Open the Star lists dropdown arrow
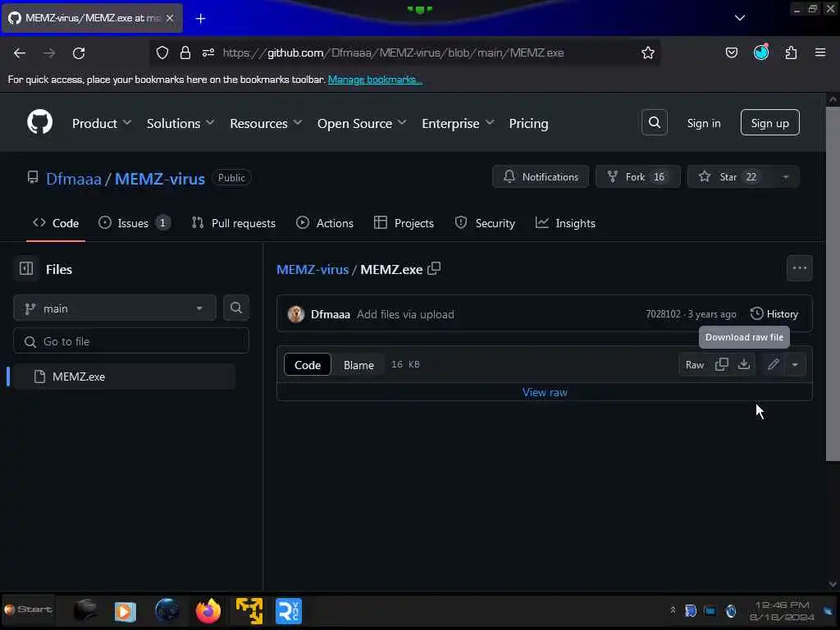840x630 pixels. point(785,177)
